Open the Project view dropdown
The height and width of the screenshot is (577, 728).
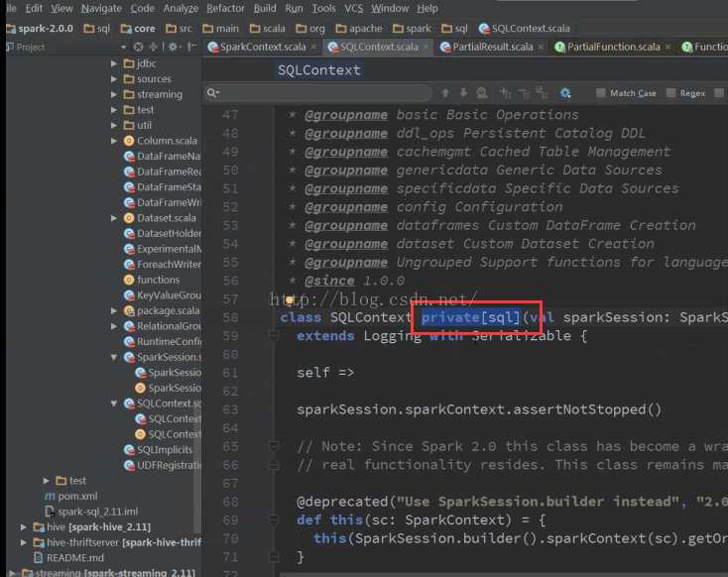(x=123, y=47)
